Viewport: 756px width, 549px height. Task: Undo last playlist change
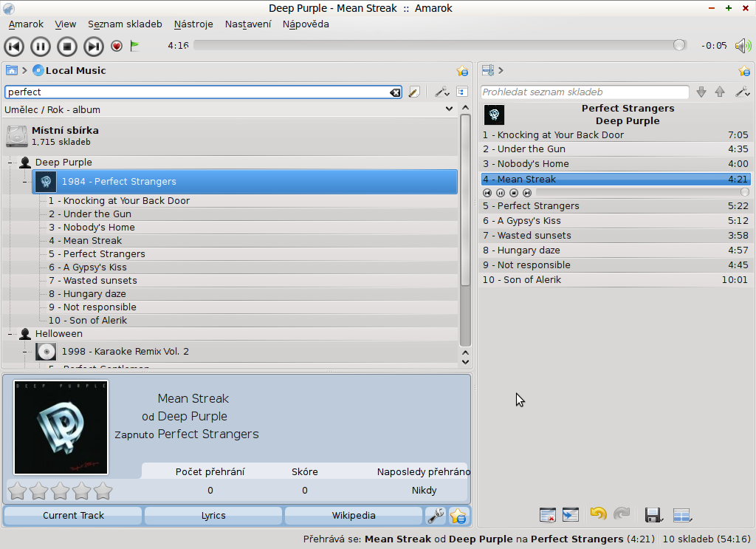[598, 514]
